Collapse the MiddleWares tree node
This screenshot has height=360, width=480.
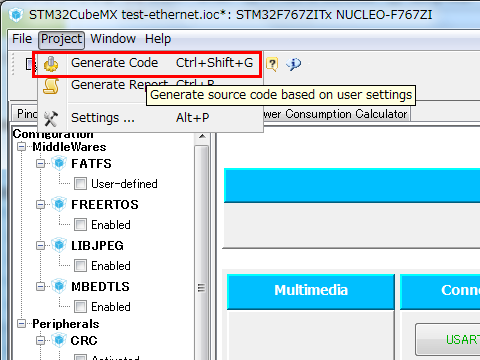[x=21, y=147]
